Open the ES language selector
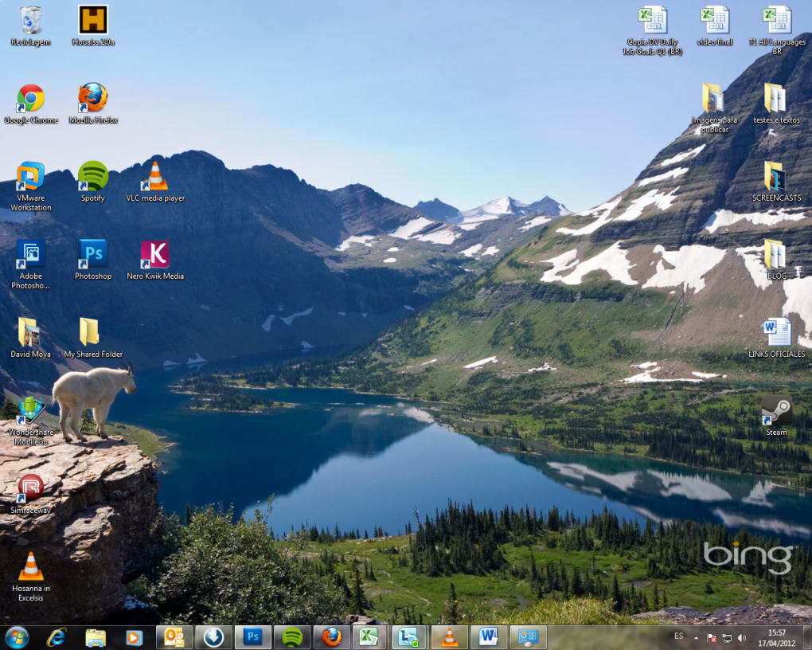 click(679, 636)
